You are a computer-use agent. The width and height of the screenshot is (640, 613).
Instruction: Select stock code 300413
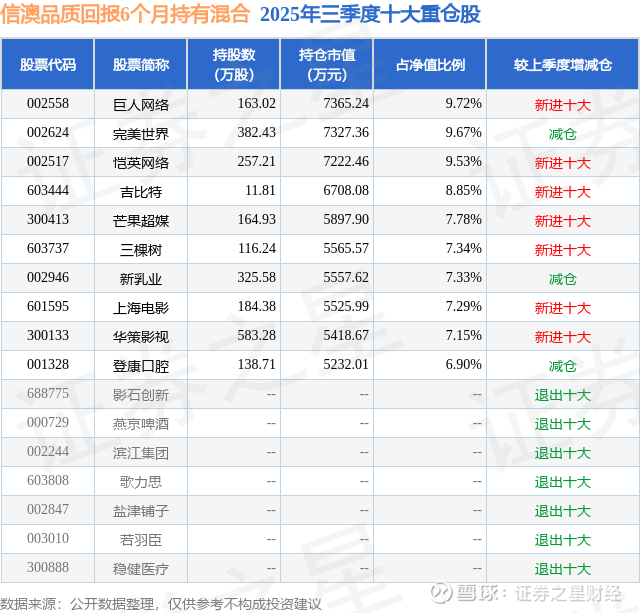(x=48, y=219)
